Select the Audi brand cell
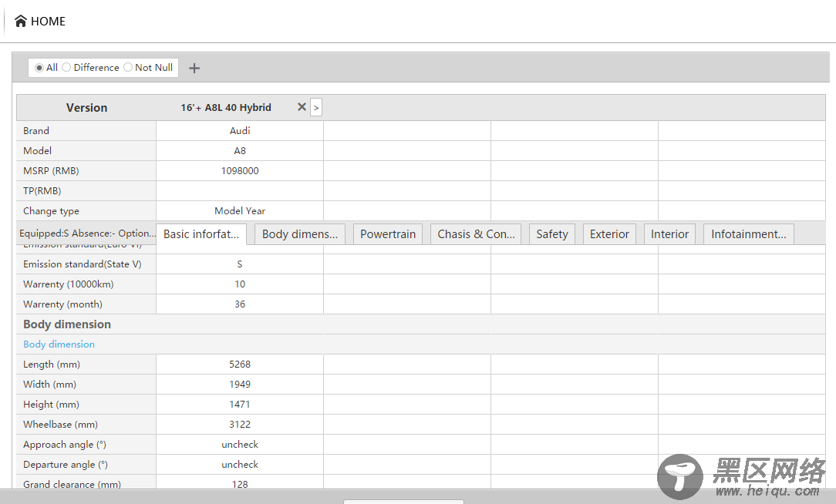The image size is (836, 504). coord(240,130)
